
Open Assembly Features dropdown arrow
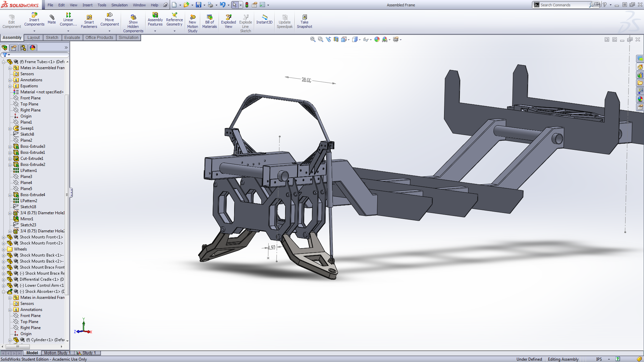(x=155, y=31)
